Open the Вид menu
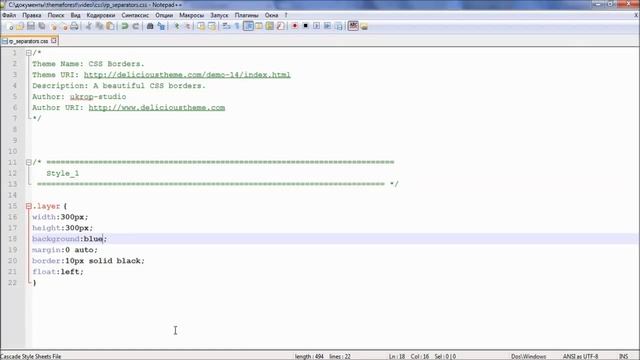The height and width of the screenshot is (360, 640). tap(76, 15)
